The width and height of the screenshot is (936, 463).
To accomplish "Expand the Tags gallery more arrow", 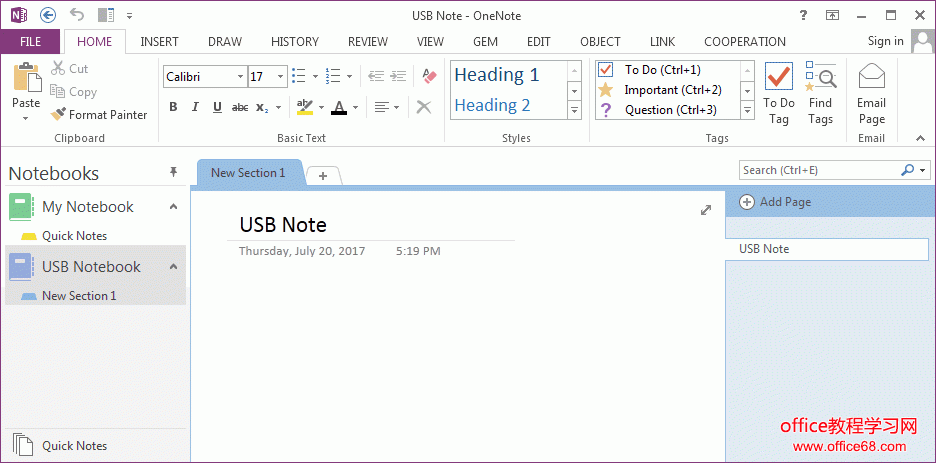I will click(x=747, y=110).
